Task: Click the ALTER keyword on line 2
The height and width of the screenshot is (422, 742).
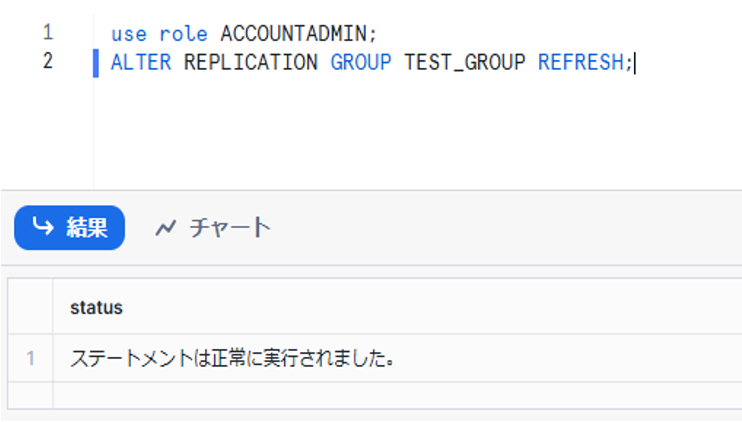Action: click(x=141, y=62)
